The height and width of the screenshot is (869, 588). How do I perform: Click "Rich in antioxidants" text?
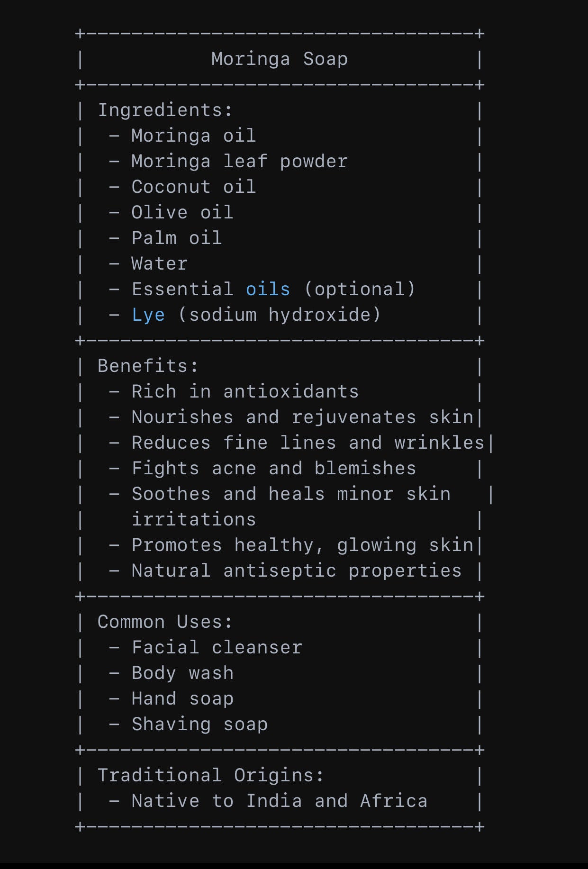(245, 391)
